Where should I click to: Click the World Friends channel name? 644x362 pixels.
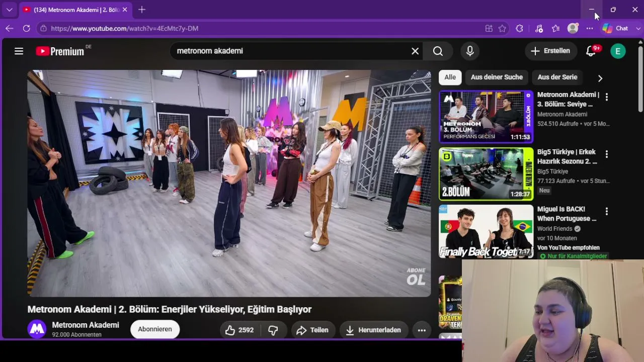point(555,229)
